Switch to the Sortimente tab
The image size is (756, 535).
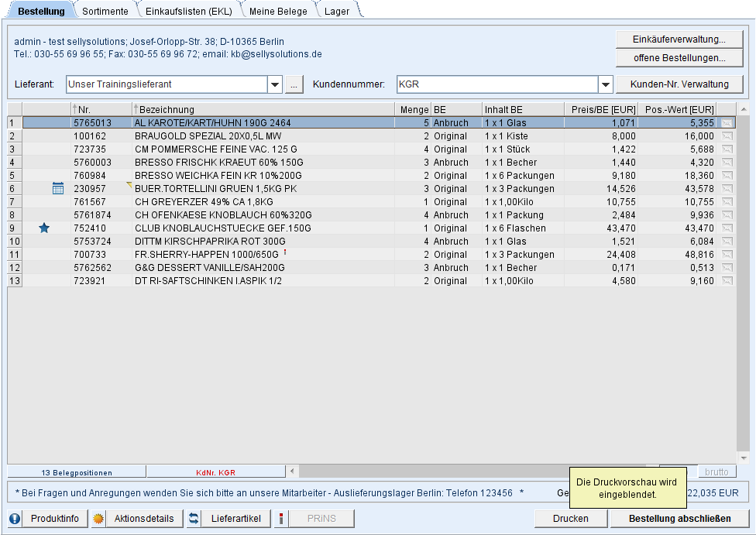tap(105, 11)
